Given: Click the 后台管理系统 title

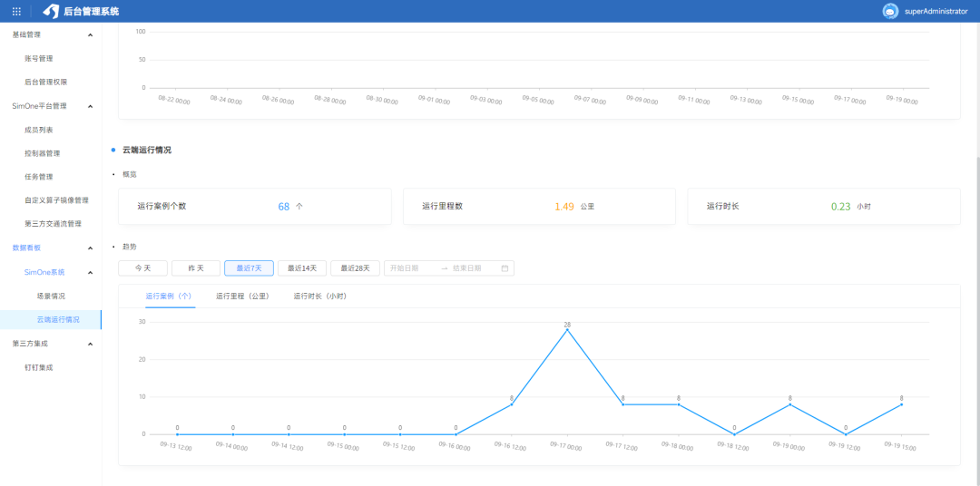Looking at the screenshot, I should pos(92,11).
